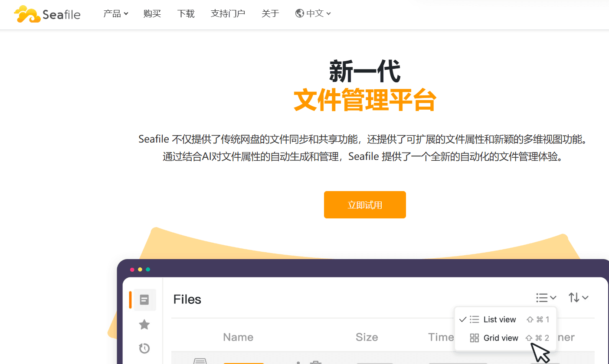Image resolution: width=609 pixels, height=364 pixels.
Task: Click the 立即试用 button
Action: (x=365, y=205)
